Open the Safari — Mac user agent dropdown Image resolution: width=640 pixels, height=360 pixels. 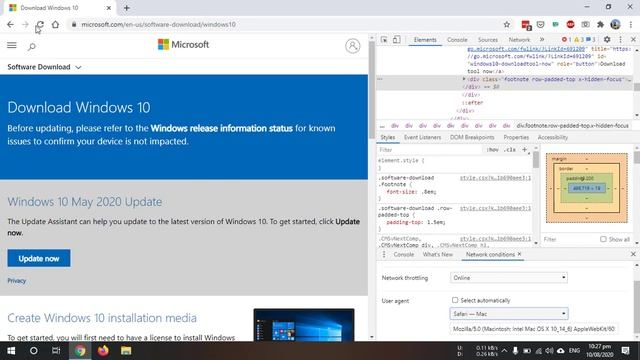509,313
